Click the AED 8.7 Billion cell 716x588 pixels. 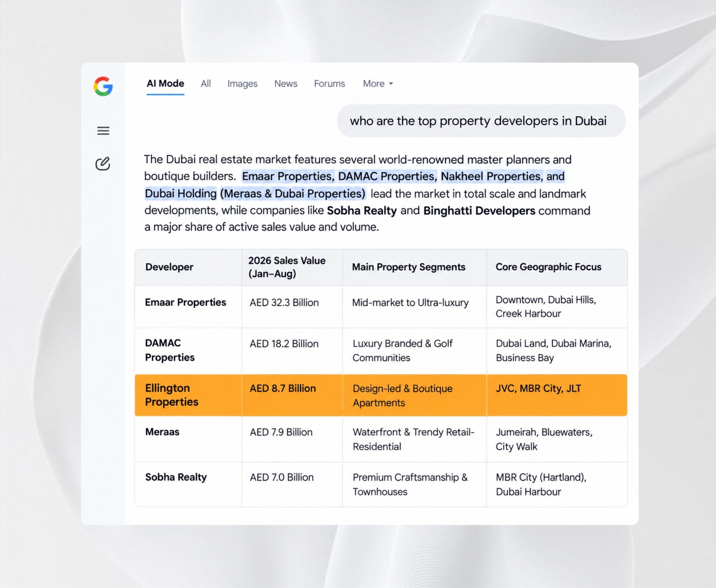point(292,395)
